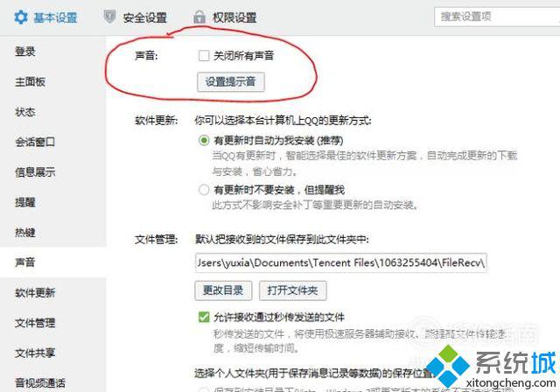
Task: Select 音视频通话 in the sidebar
Action: (40, 382)
